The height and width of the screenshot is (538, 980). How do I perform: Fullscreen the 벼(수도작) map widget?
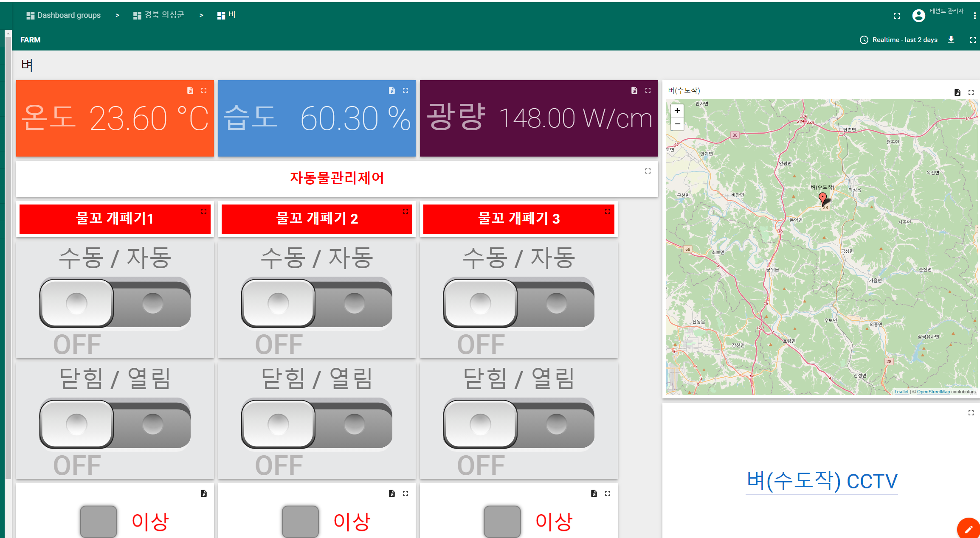(x=971, y=92)
